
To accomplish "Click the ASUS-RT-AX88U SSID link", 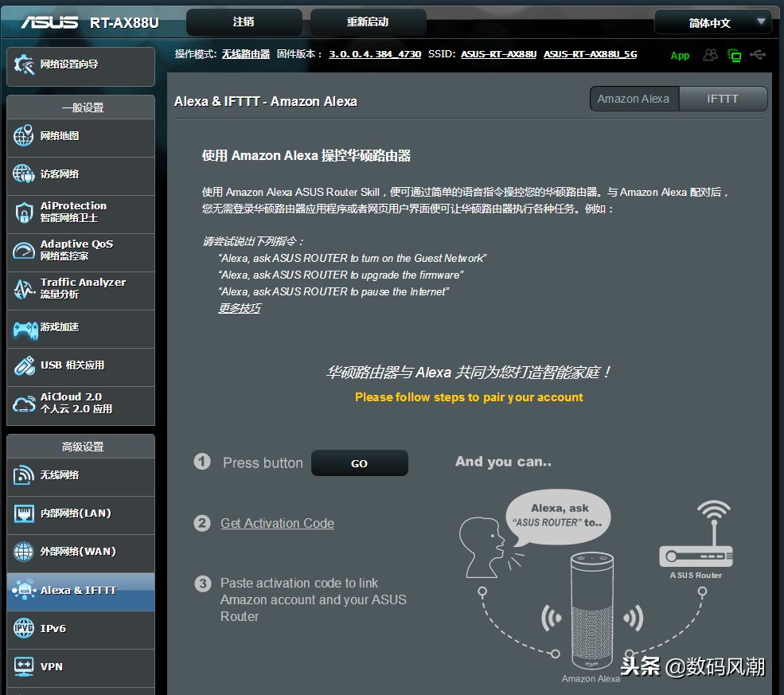I will 498,54.
